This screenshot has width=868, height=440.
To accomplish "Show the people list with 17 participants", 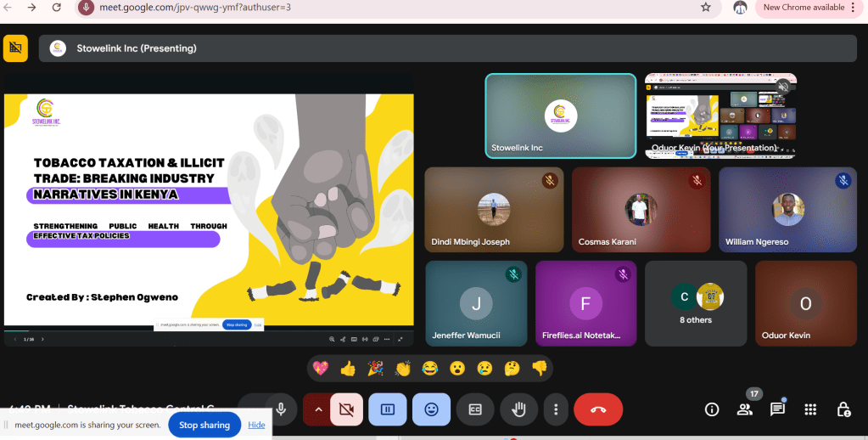I will (x=745, y=409).
